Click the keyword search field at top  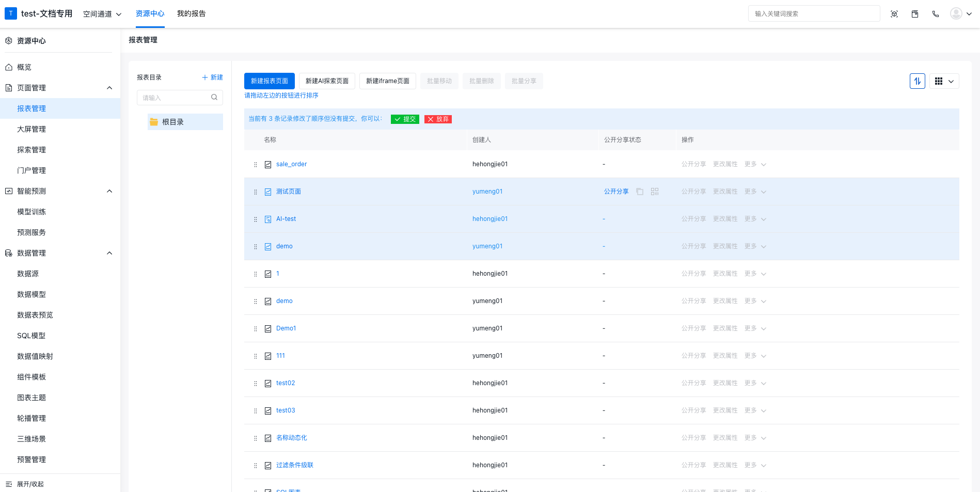click(814, 13)
